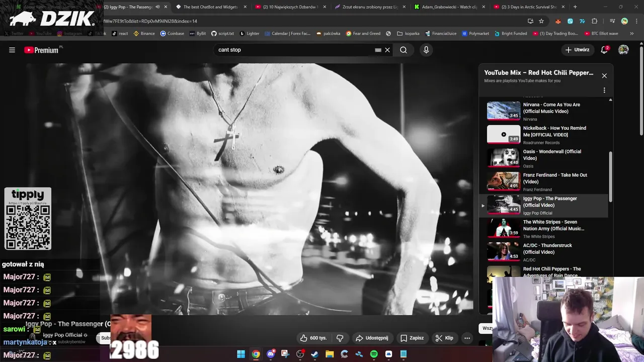Open the Lighter bookmark
Viewport: 644px width, 362px height.
(x=249, y=34)
